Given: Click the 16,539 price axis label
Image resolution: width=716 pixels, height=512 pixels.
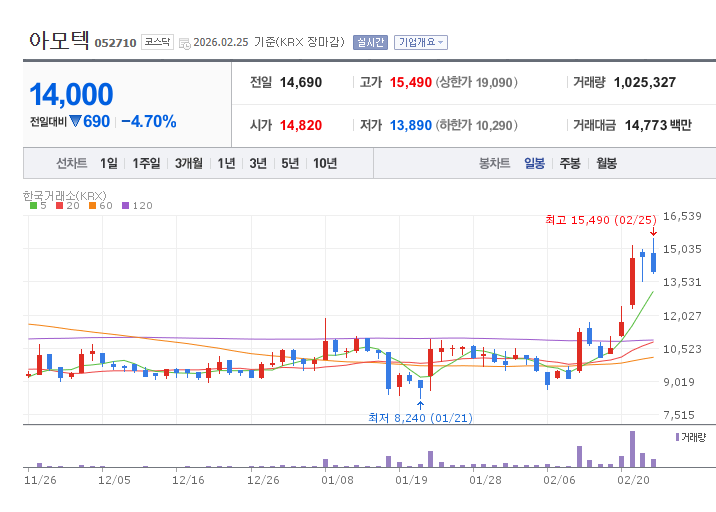Looking at the screenshot, I should pos(682,216).
